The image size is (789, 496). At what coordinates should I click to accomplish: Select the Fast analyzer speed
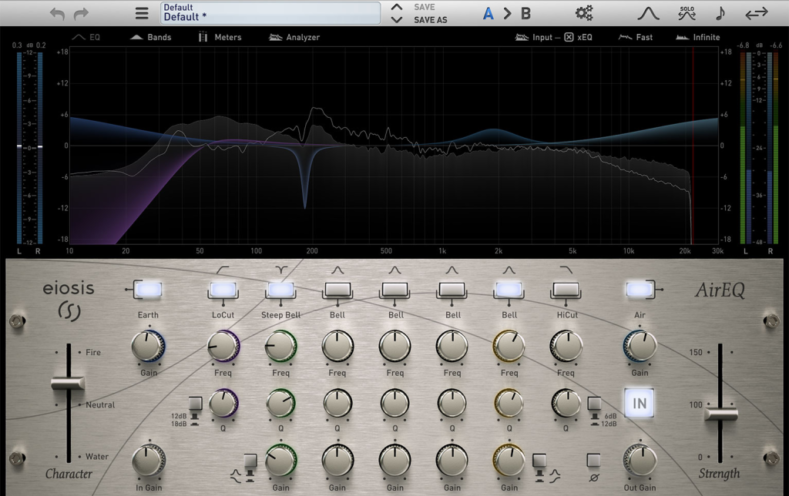[x=636, y=37]
